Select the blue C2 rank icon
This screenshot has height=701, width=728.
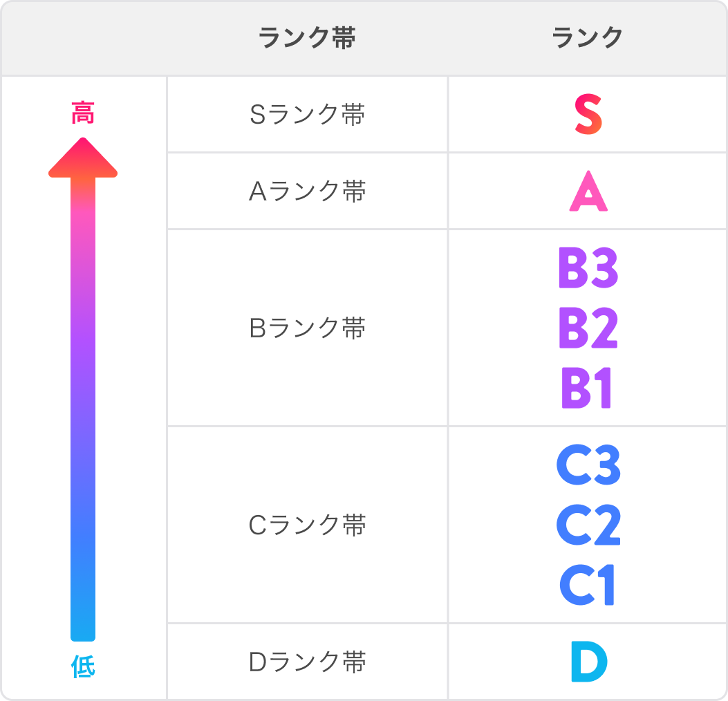(x=588, y=525)
